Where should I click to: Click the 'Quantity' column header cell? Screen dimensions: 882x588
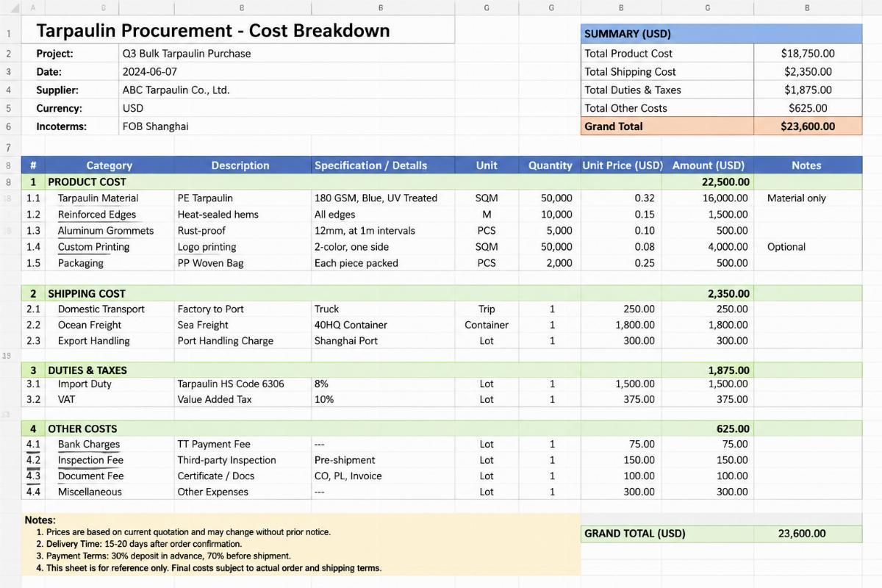pyautogui.click(x=550, y=165)
